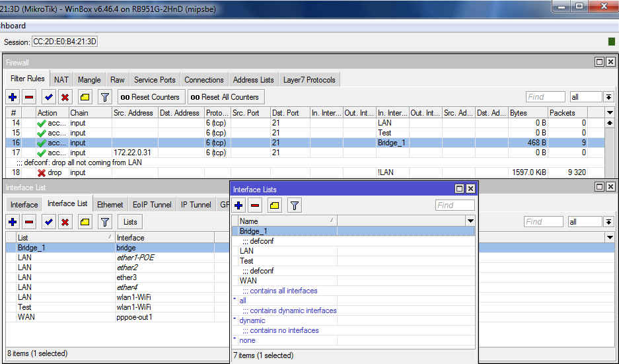Add a new entry in the Interface List window
Viewport: 619px width, 364px height.
point(13,222)
